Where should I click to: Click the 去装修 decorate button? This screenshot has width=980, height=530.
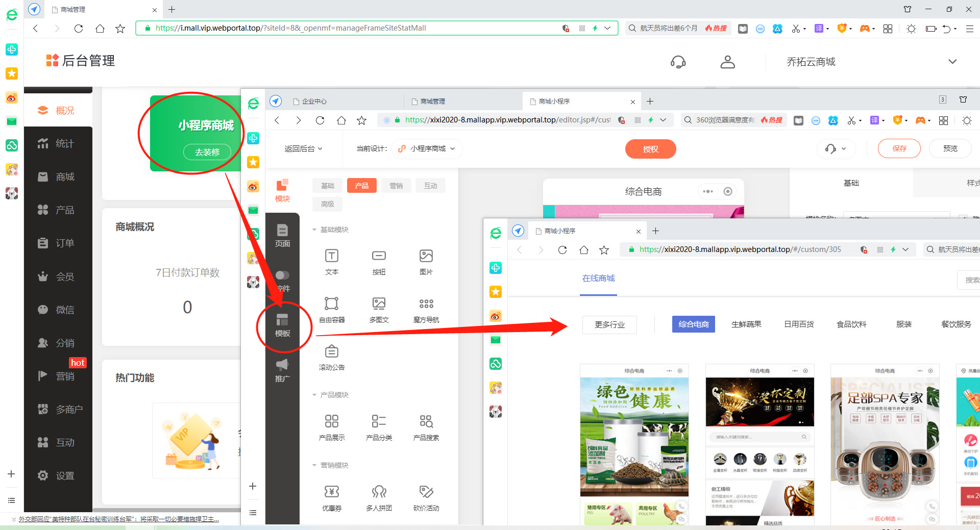207,152
